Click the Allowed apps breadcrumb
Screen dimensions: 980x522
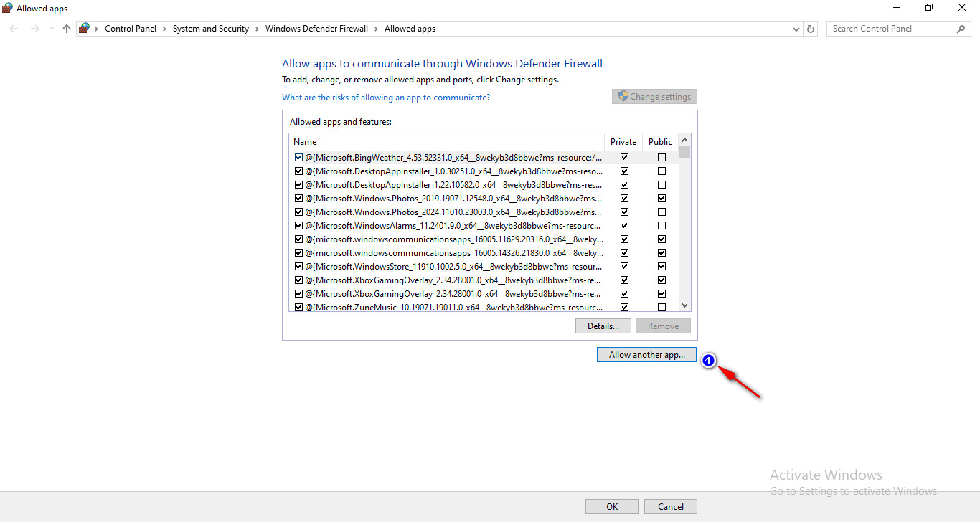point(410,29)
